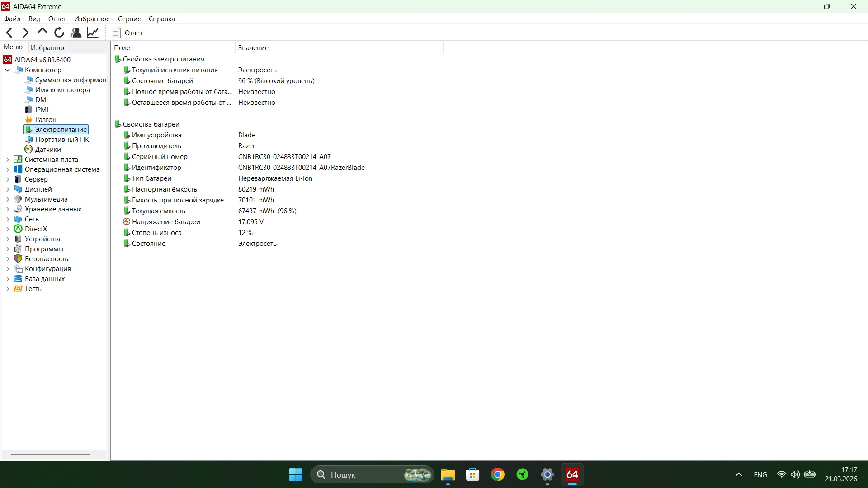Collapse the Компьютер tree node

point(8,70)
